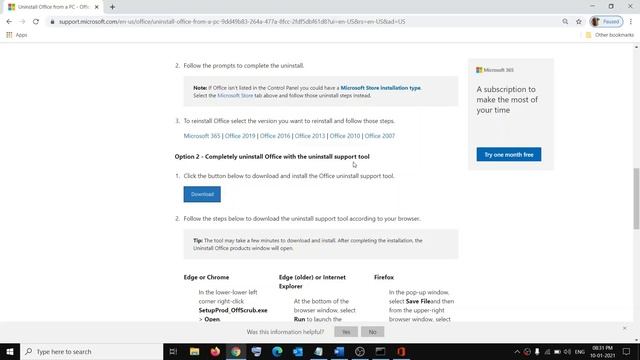Open the Office 2013 reinstall link
Screen dimensions: 640x360
(310, 136)
